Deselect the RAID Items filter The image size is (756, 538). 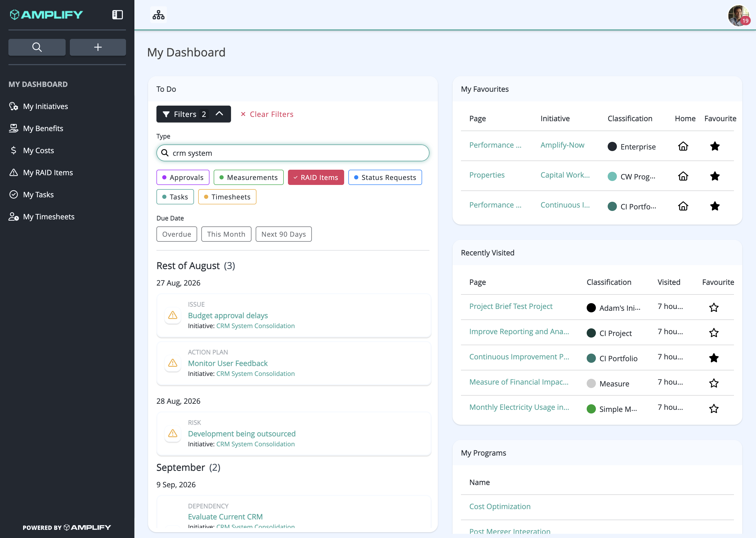pos(316,177)
